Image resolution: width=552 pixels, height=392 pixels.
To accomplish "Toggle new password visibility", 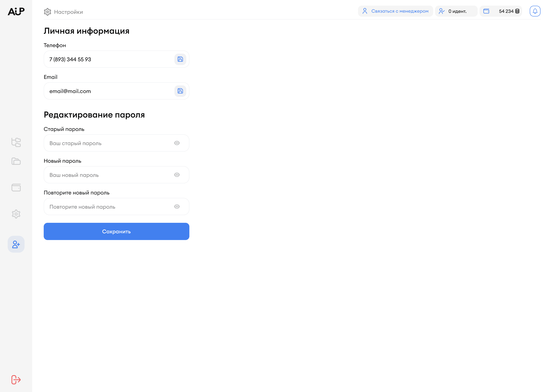I will pos(177,175).
